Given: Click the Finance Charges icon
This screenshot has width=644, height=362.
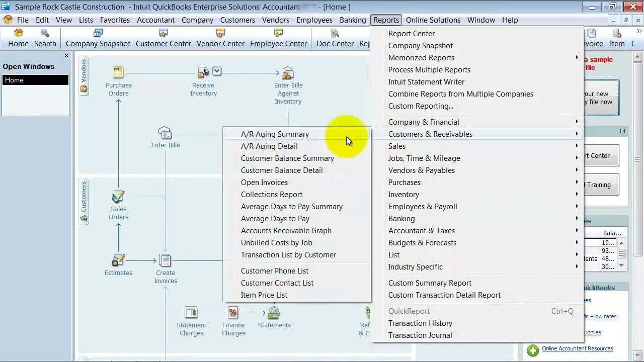Looking at the screenshot, I should tap(233, 313).
